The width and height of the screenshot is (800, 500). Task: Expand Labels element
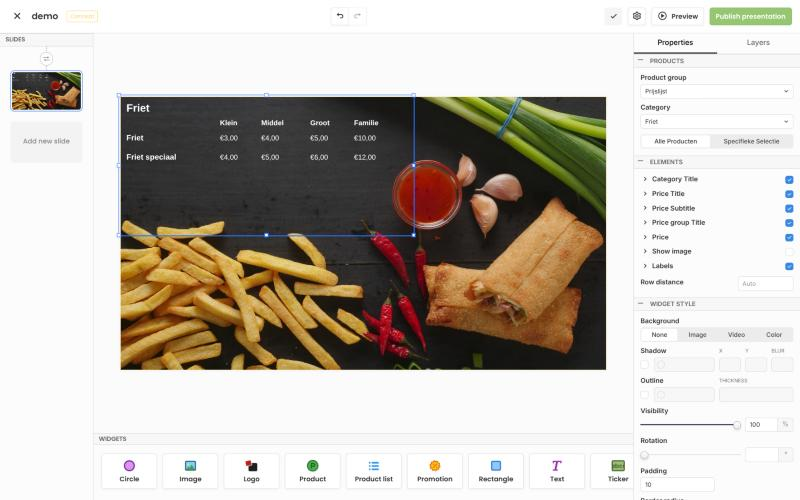[645, 266]
